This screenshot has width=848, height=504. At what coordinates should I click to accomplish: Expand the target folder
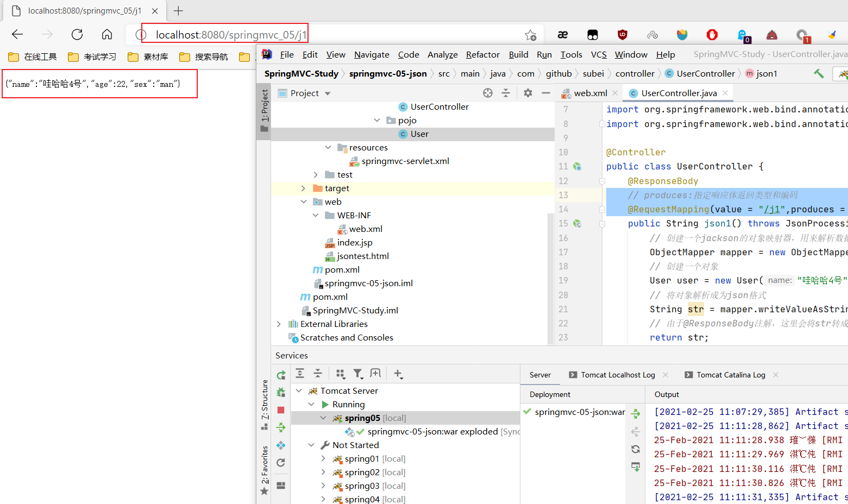point(304,188)
